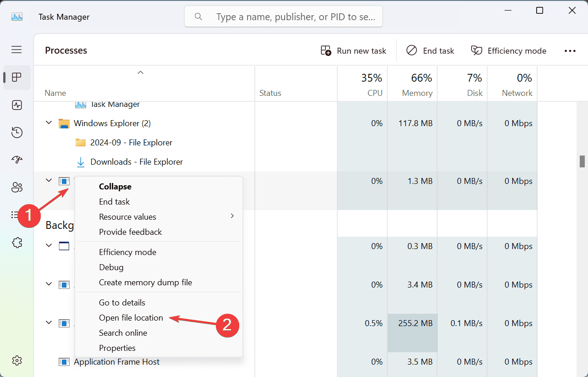The width and height of the screenshot is (588, 377).
Task: Collapse the background process using 0.3 MB
Action: (x=49, y=246)
